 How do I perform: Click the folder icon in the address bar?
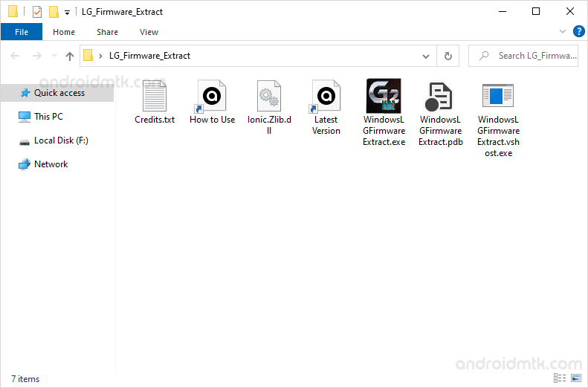(x=88, y=56)
